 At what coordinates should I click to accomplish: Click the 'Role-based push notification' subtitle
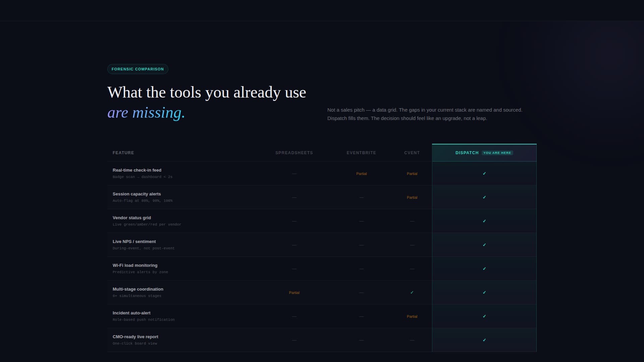tap(144, 320)
